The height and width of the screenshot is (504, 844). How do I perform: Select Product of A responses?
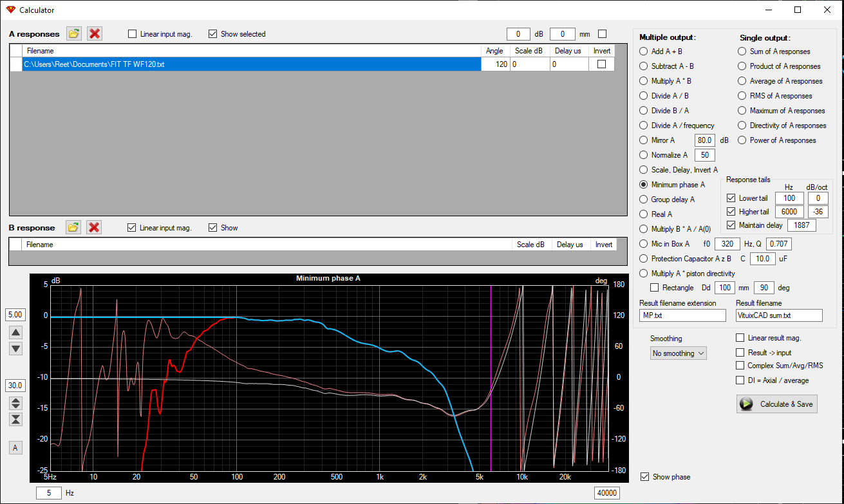[742, 66]
